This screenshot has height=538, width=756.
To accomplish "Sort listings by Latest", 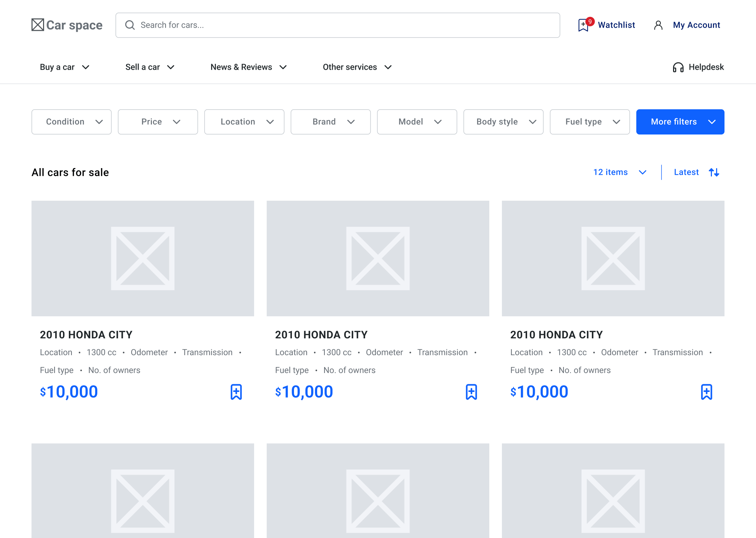I will coord(686,172).
